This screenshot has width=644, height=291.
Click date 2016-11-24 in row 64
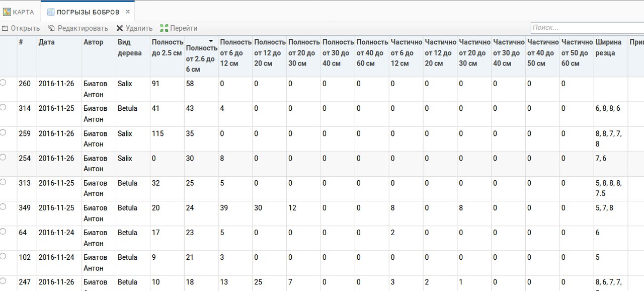[56, 232]
